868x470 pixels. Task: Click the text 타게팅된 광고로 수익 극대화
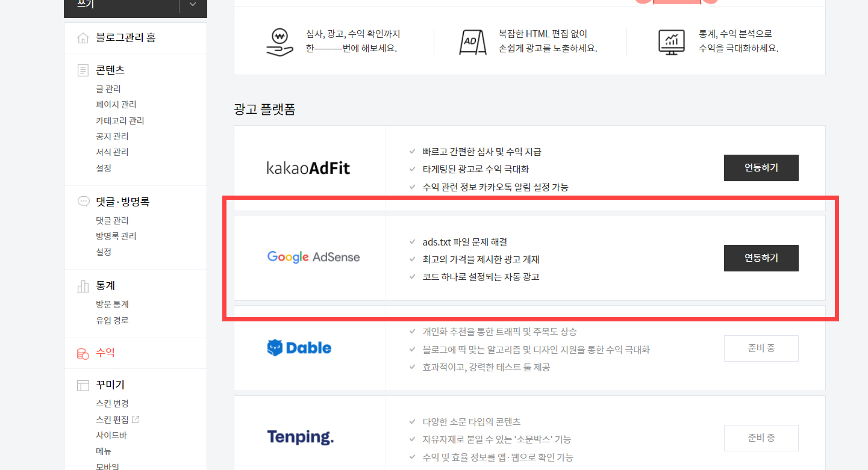coord(476,170)
